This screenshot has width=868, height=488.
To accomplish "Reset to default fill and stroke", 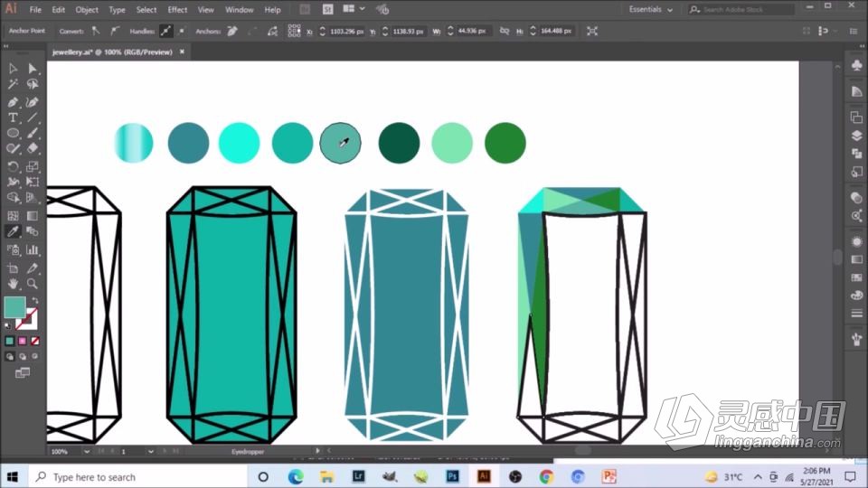I will pyautogui.click(x=7, y=325).
